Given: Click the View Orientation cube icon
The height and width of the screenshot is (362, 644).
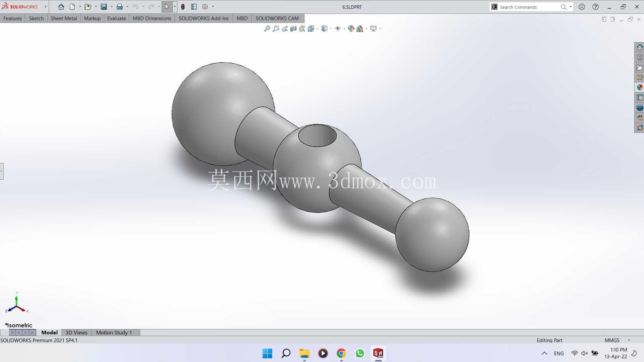Looking at the screenshot, I should [x=311, y=29].
